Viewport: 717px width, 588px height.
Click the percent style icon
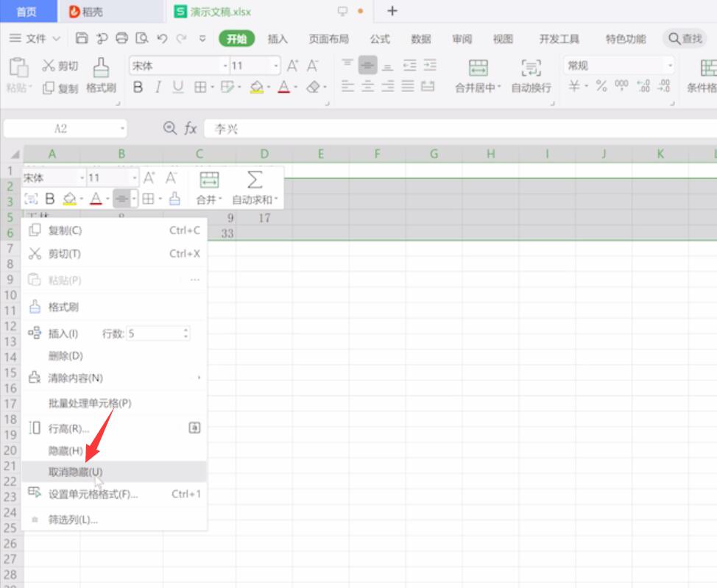tap(601, 85)
